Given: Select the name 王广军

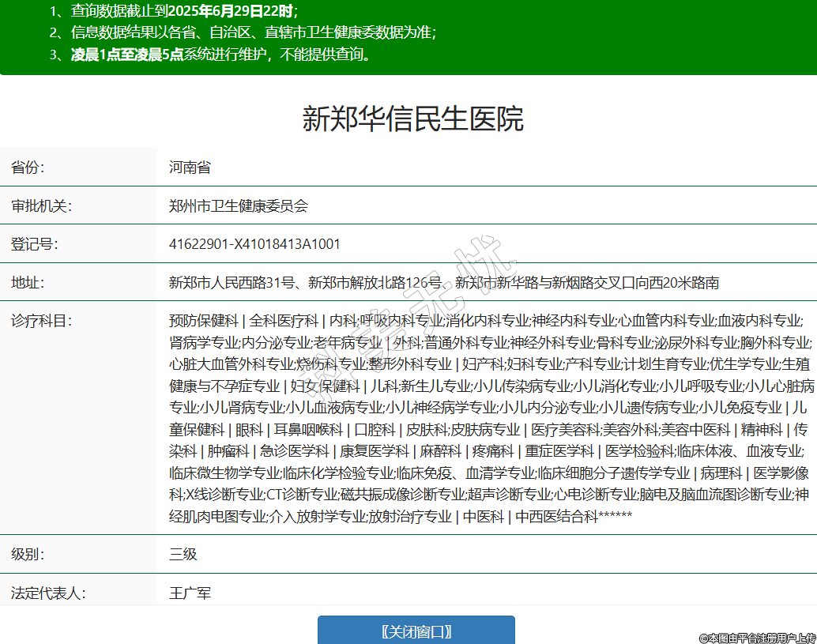Looking at the screenshot, I should (x=190, y=593).
